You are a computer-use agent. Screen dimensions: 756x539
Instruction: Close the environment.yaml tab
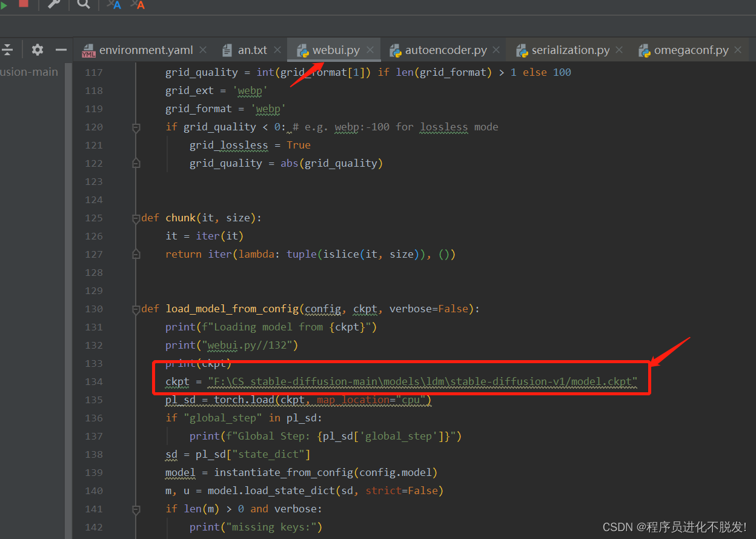click(203, 50)
